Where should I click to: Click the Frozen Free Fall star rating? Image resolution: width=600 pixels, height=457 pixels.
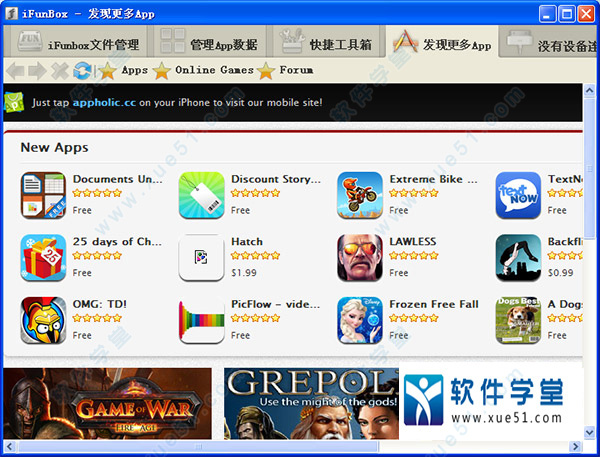[414, 318]
